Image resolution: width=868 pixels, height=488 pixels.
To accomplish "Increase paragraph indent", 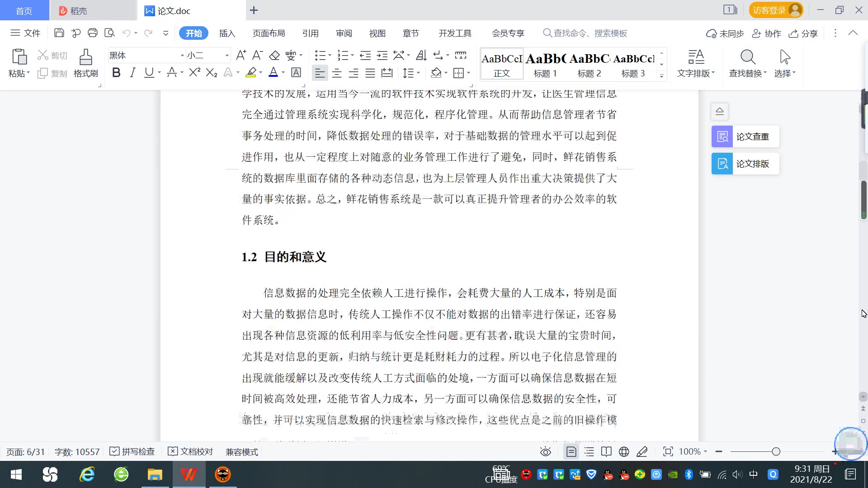I will 382,56.
